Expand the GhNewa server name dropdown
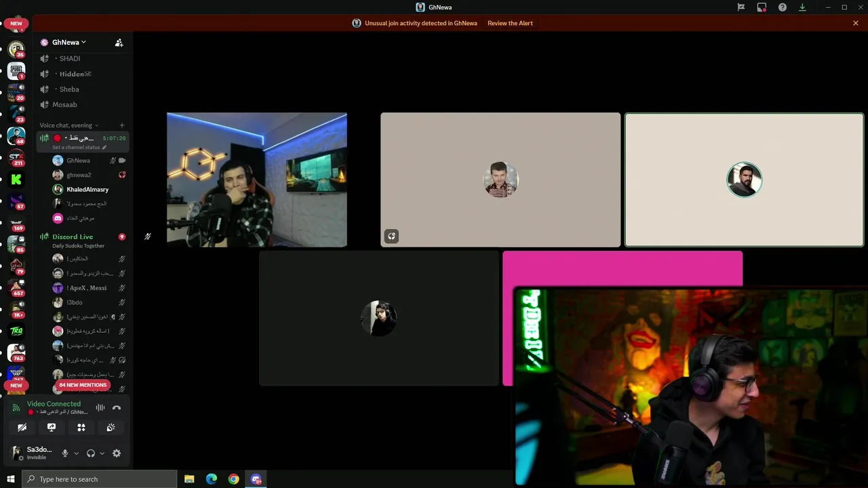The height and width of the screenshot is (488, 868). pyautogui.click(x=69, y=42)
